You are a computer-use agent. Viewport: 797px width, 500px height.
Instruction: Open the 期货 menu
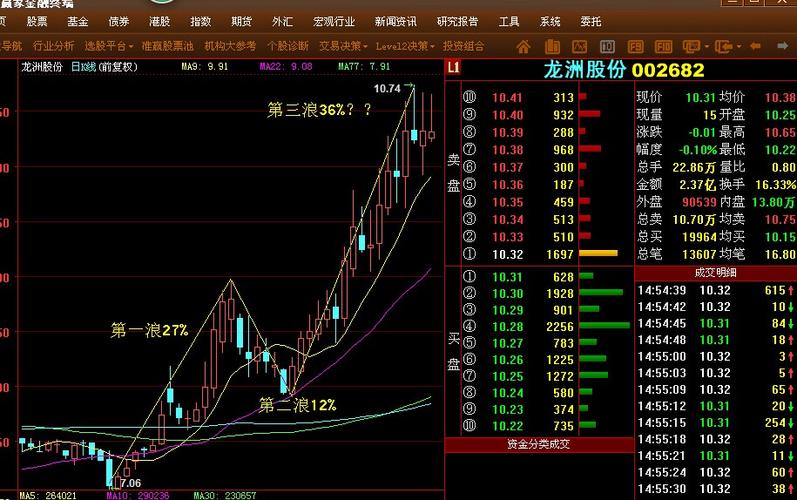(241, 21)
